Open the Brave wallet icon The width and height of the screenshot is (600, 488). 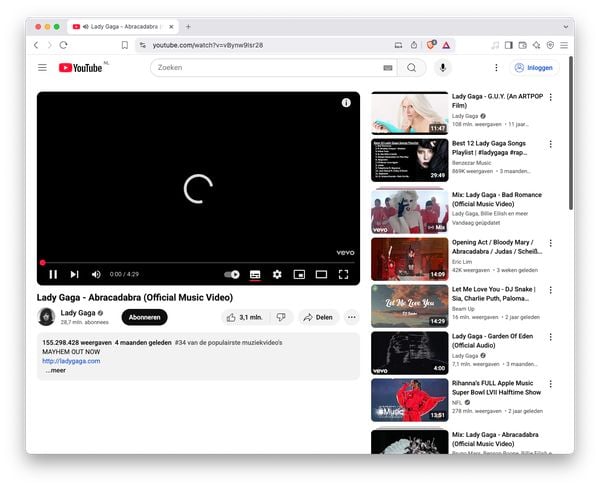point(522,45)
